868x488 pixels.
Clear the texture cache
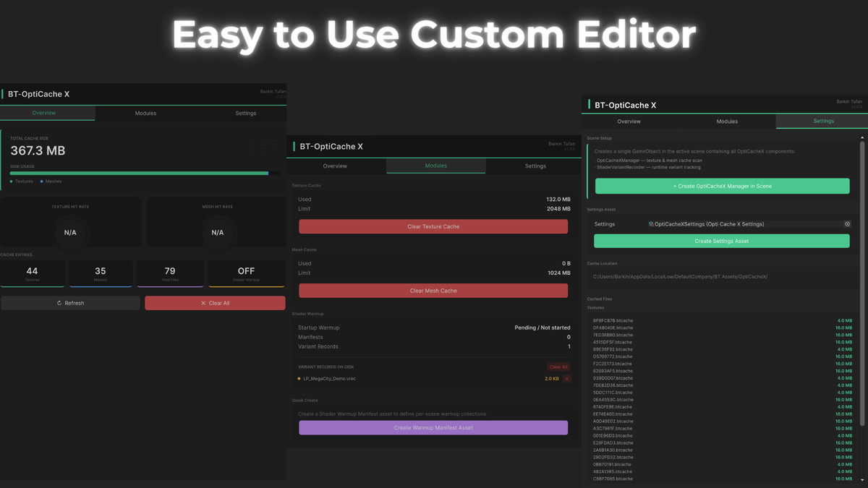(x=433, y=226)
